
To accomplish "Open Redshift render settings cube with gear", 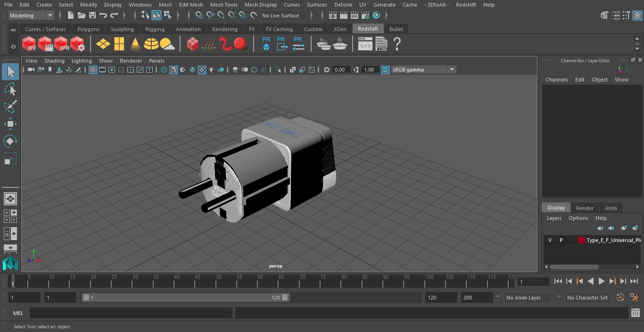I will pos(77,44).
